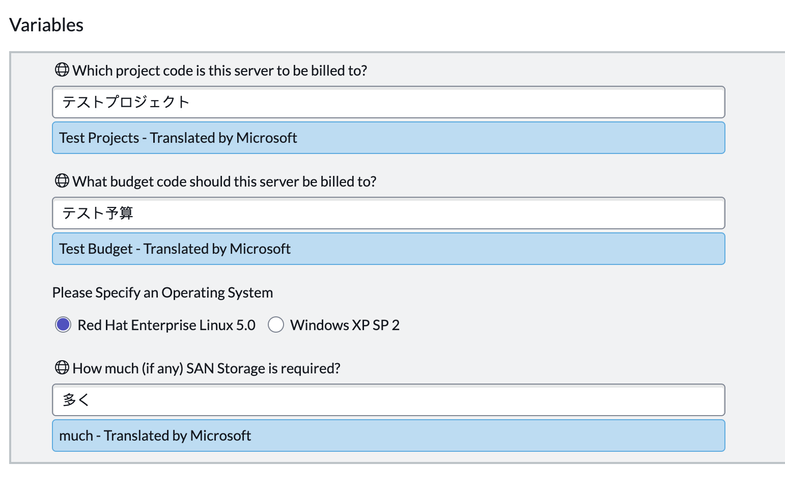Click the 'Test Budget' translation box
Viewport: 785px width, 479px height.
point(388,249)
